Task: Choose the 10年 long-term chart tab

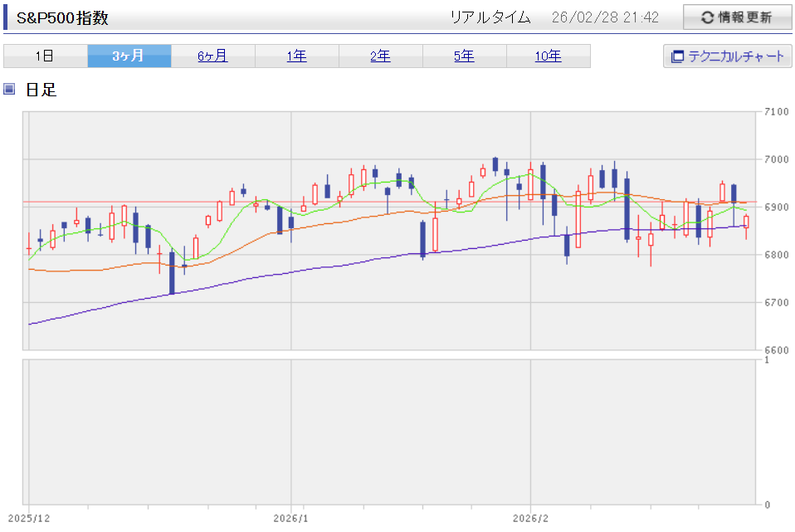Action: [x=548, y=56]
